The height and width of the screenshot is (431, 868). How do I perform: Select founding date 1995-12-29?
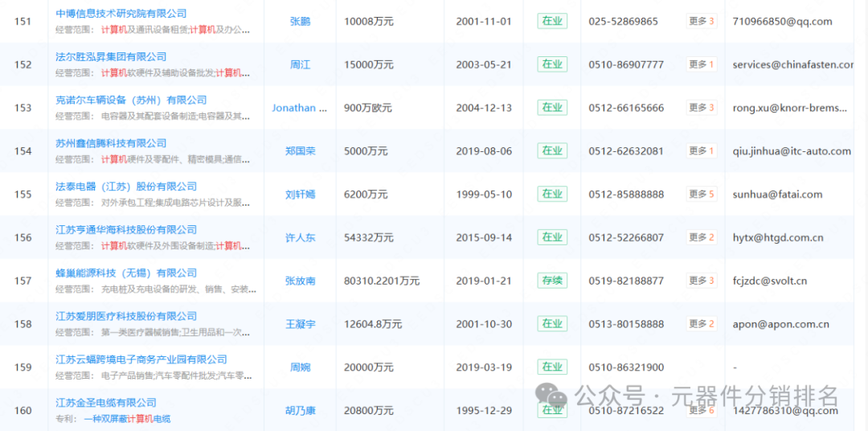(484, 411)
